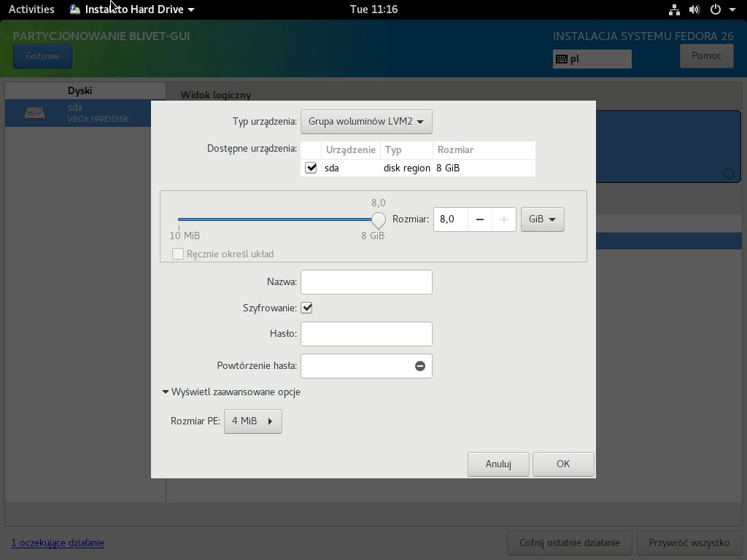This screenshot has width=747, height=560.
Task: Open the GiB unit dropdown
Action: click(x=542, y=219)
